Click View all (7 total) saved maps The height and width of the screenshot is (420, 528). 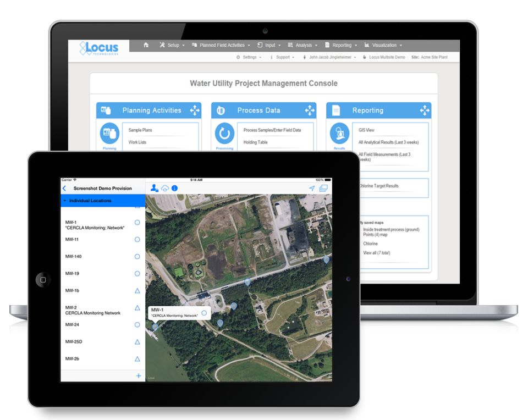376,253
